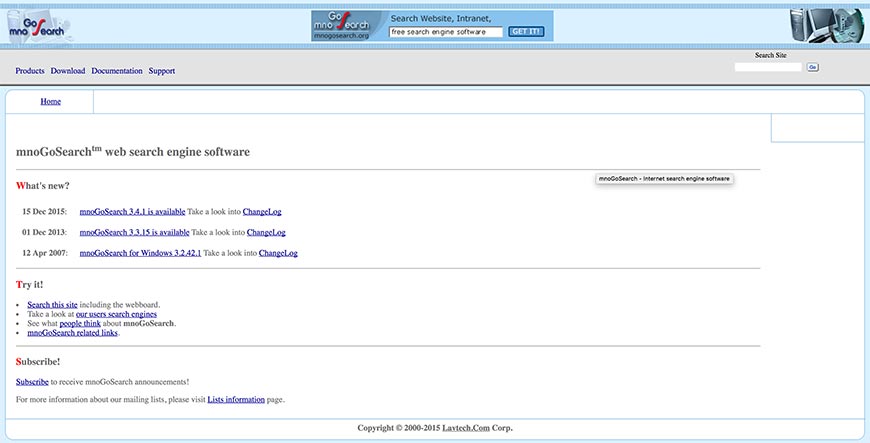The image size is (870, 443).
Task: Follow the Search this site link
Action: pos(52,304)
